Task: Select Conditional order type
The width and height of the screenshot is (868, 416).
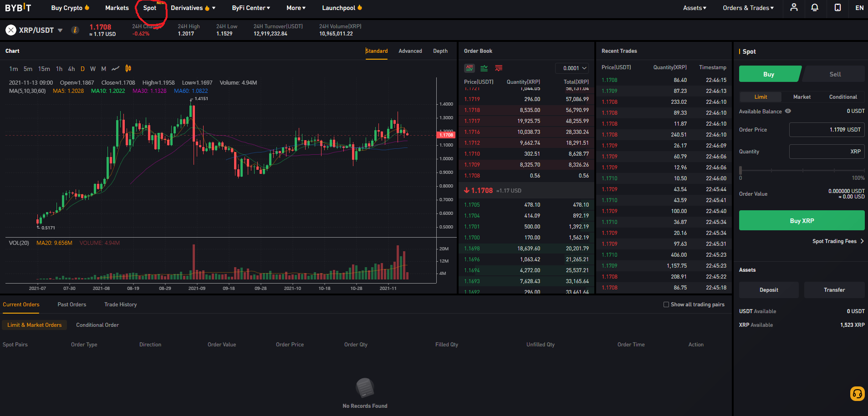Action: point(843,97)
